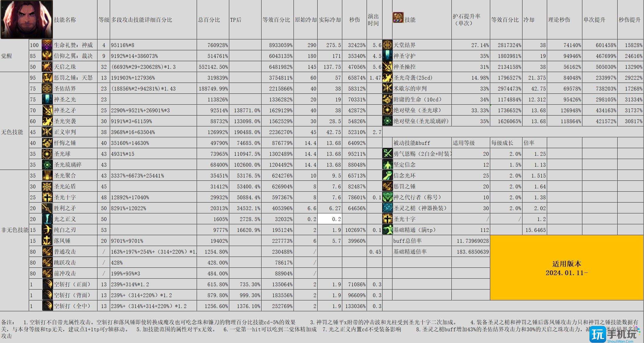Select the 附庸的生命（10cd）talisman name

(417, 99)
